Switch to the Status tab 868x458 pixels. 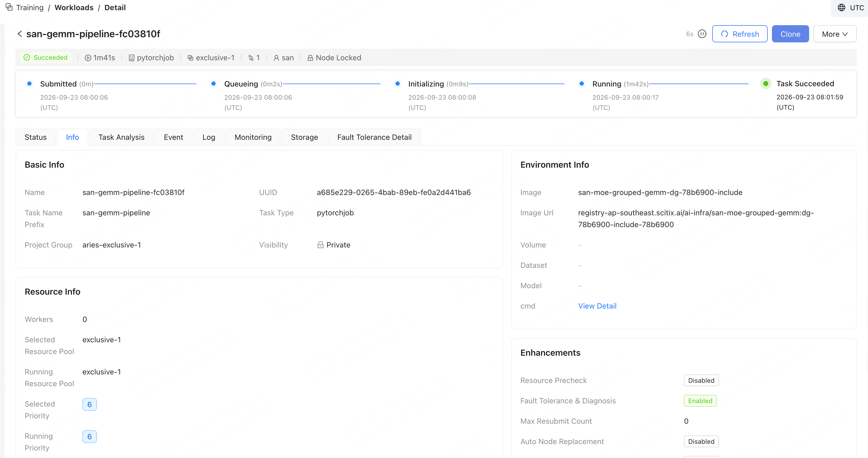pyautogui.click(x=36, y=137)
